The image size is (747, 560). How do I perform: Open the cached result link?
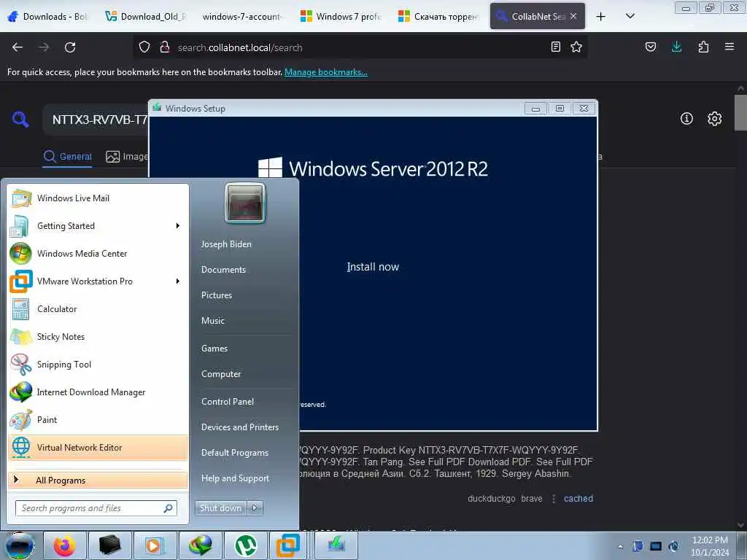[578, 499]
